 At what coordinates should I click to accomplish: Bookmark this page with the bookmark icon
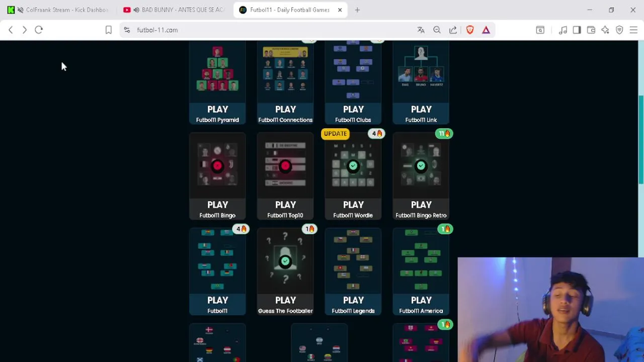pos(108,30)
